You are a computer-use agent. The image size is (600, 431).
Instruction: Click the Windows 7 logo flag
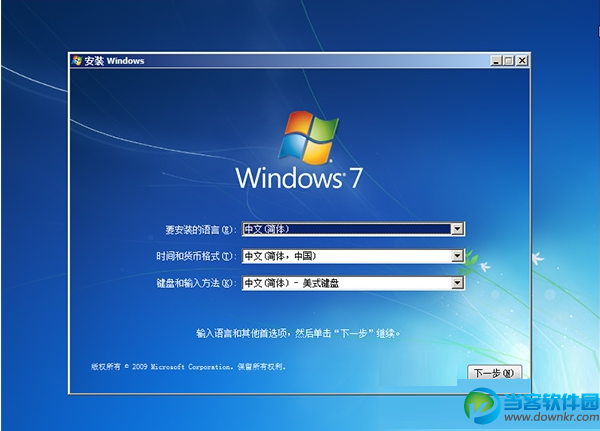pos(308,137)
